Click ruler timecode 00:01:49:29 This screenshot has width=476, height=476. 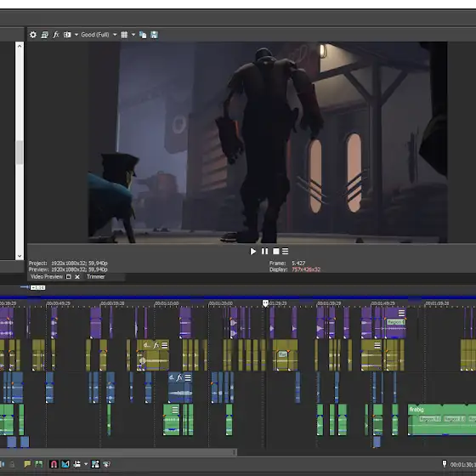pos(383,303)
